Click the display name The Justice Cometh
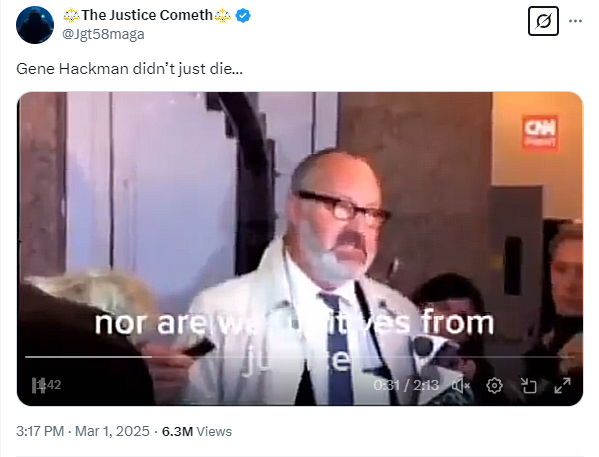This screenshot has width=599, height=457. point(147,15)
